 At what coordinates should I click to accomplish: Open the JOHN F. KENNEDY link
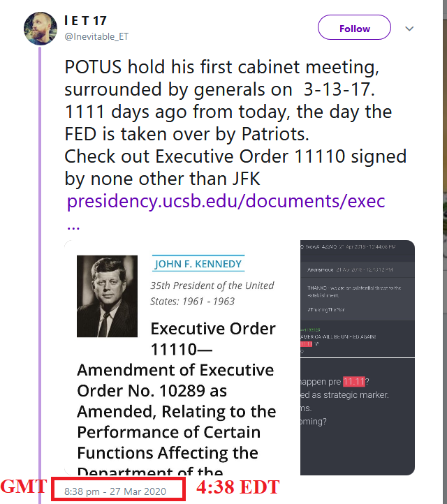[198, 264]
